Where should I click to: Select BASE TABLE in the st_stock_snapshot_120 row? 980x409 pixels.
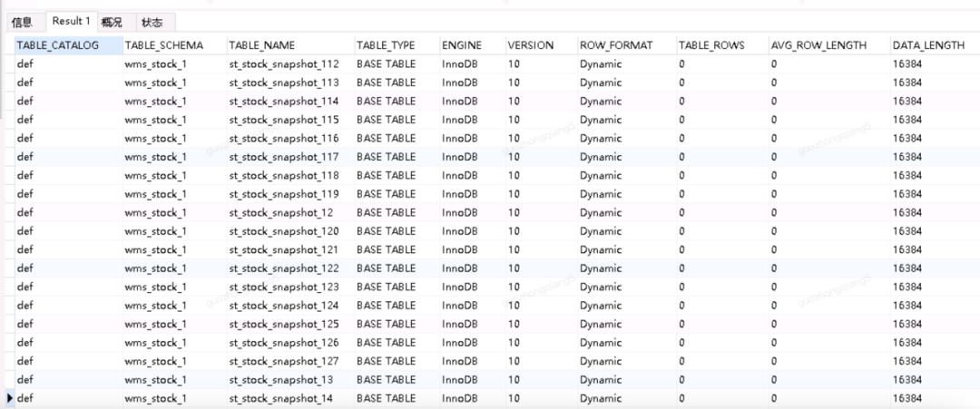tap(397, 231)
